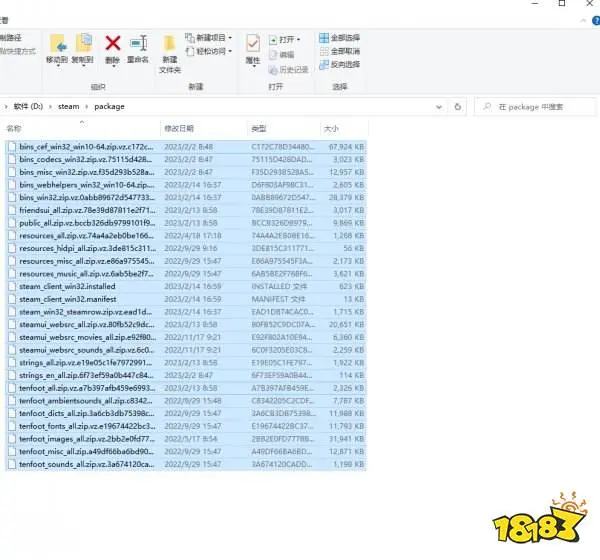Sort by Name (名称) column header

[14, 129]
